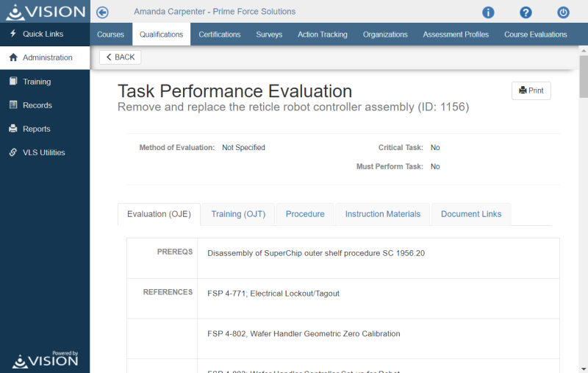The width and height of the screenshot is (588, 373).
Task: Open the Procedure tab
Action: click(305, 214)
